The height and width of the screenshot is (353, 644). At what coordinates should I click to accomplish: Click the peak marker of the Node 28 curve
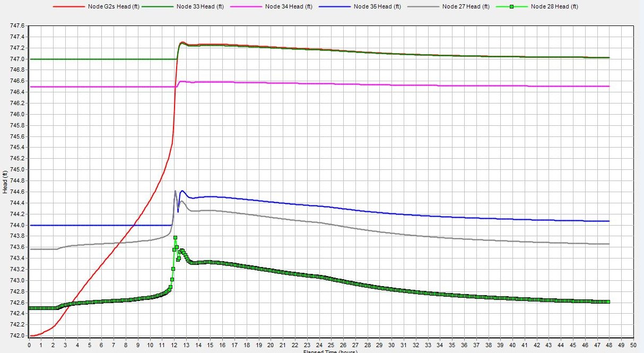coord(175,237)
